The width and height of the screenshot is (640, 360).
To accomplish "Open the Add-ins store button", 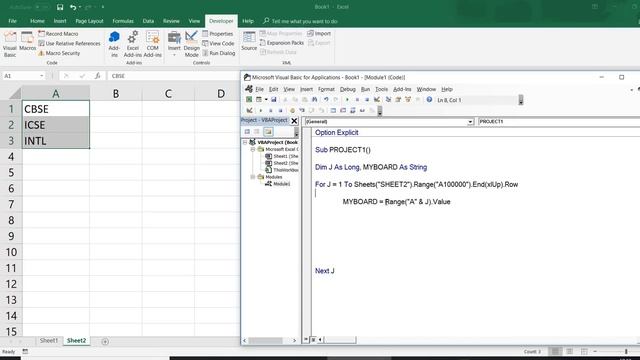I will [x=114, y=44].
